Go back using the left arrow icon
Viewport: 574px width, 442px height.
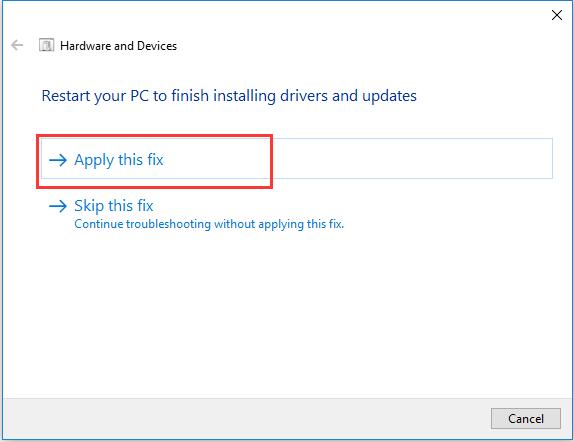17,45
